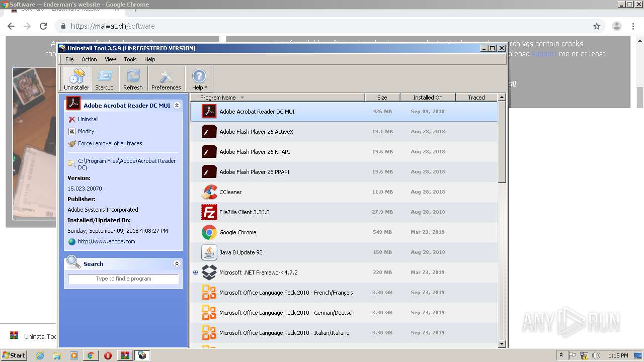644x362 pixels.
Task: Open Windows Media Player from the taskbar
Action: tap(74, 355)
